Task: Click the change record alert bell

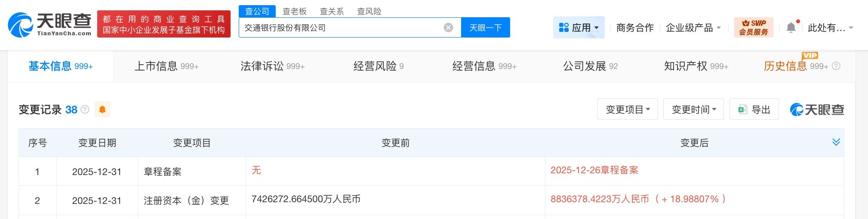Action: click(x=102, y=109)
